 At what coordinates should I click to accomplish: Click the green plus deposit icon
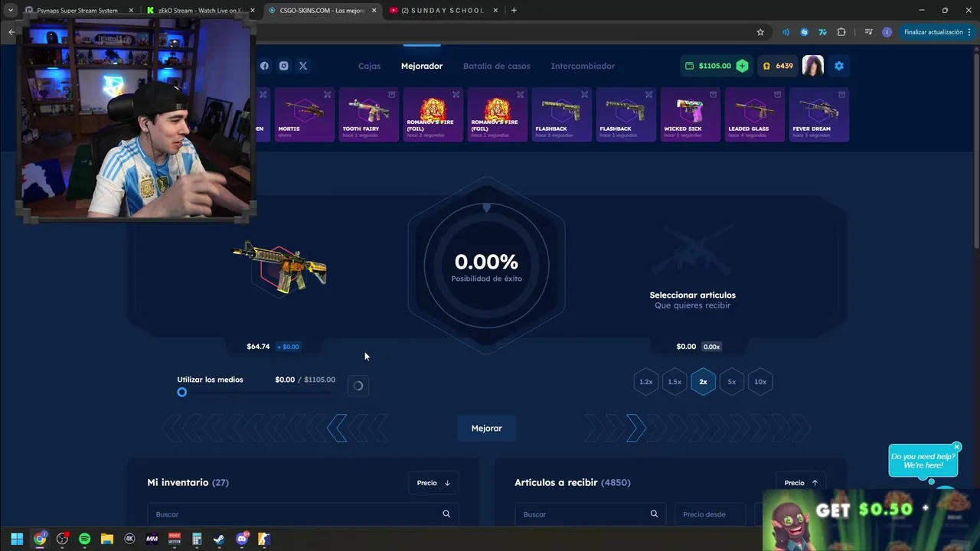[x=742, y=66]
